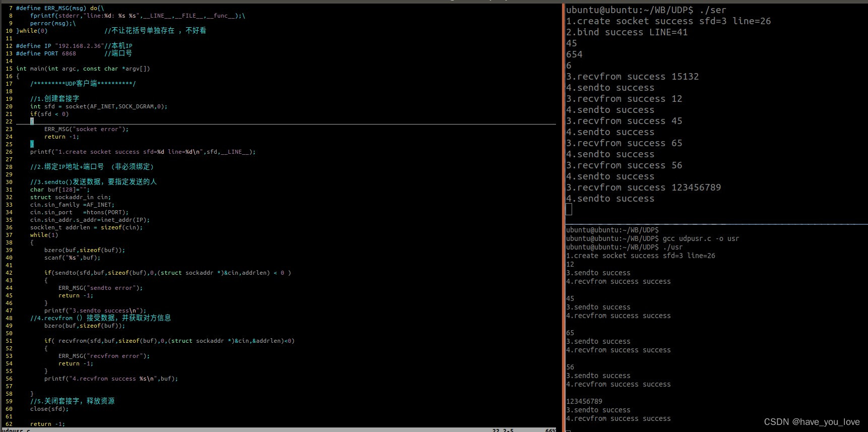This screenshot has width=868, height=432.
Task: Click the 'char buf[128]="";' line
Action: 60,190
